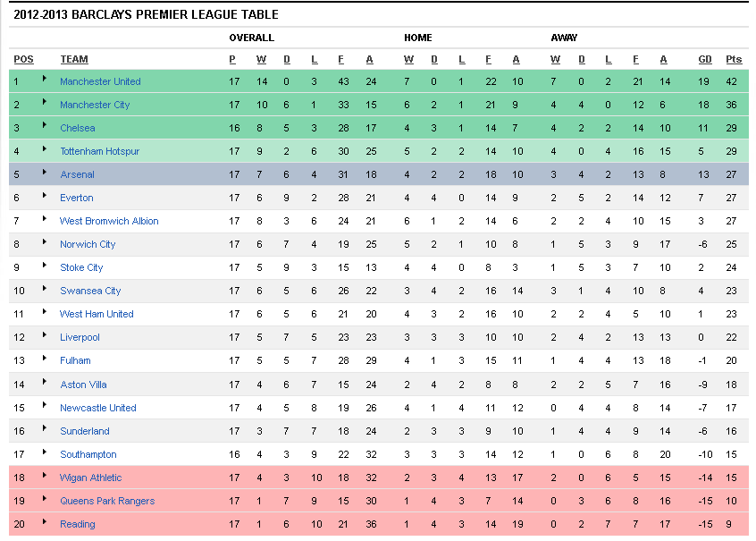Viewport: 756px width, 541px height.
Task: Expand the Arsenal row arrow
Action: pos(45,172)
